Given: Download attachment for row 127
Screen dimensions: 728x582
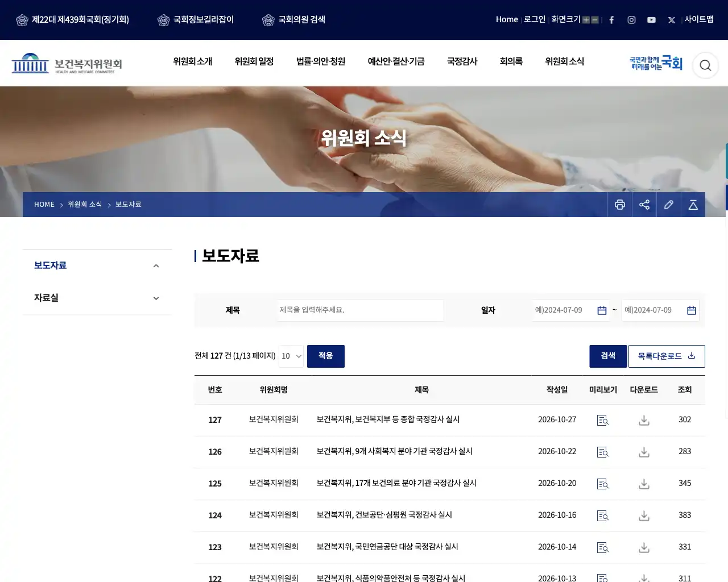Looking at the screenshot, I should coord(644,421).
